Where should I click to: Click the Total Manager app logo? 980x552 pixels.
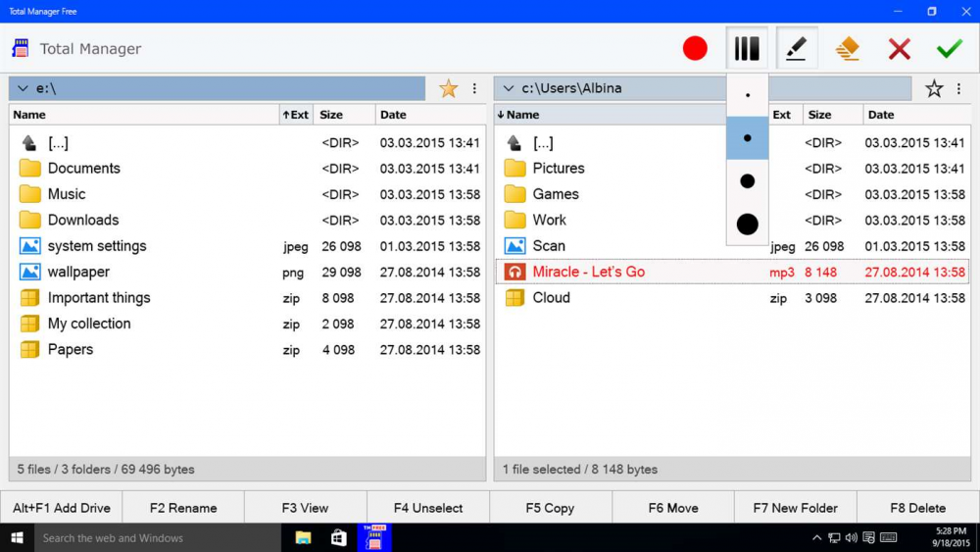21,49
